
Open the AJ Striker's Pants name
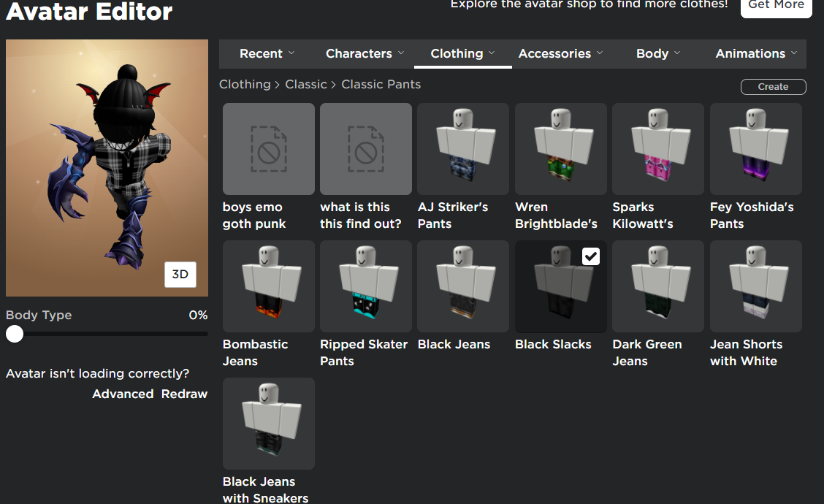[453, 215]
